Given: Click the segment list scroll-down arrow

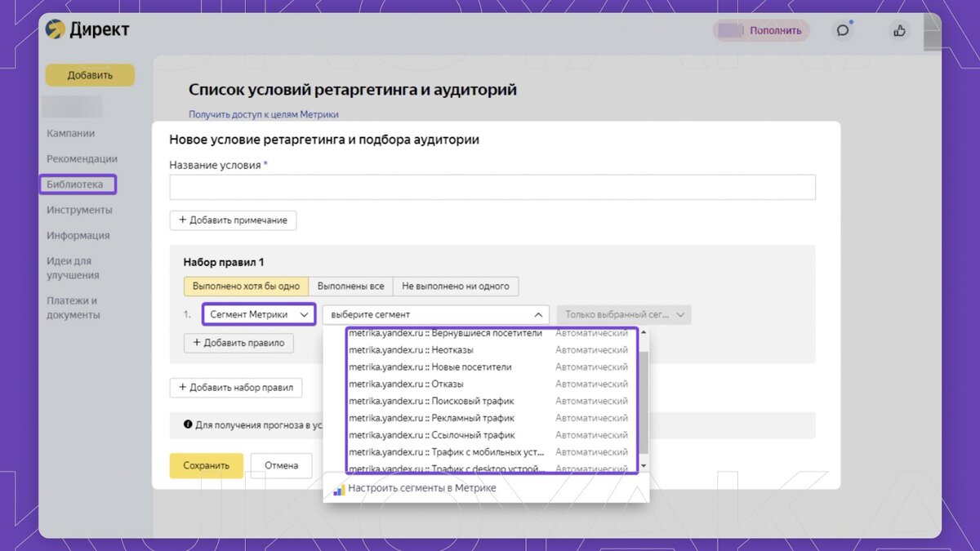Looking at the screenshot, I should click(x=644, y=465).
